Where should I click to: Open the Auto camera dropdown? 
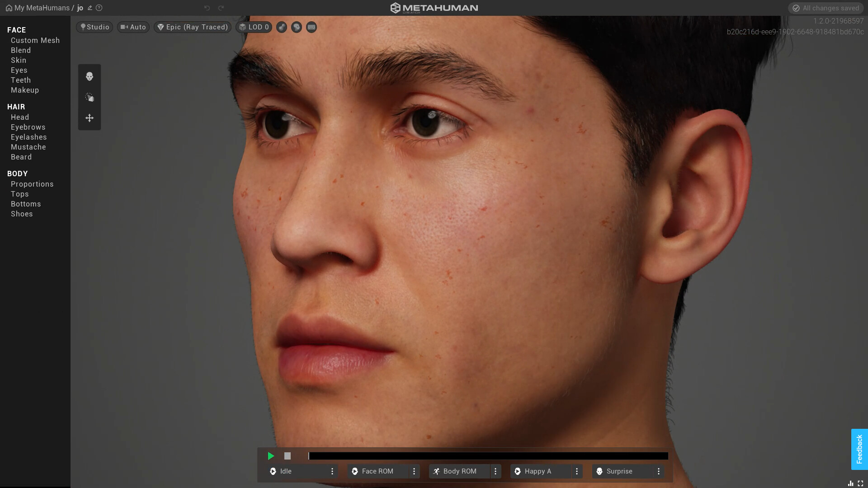pos(133,27)
